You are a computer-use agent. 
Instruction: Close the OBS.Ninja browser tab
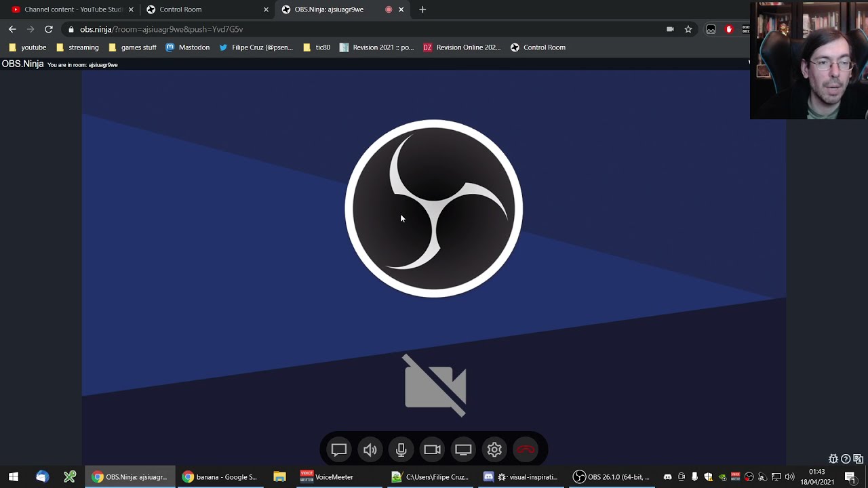point(401,9)
